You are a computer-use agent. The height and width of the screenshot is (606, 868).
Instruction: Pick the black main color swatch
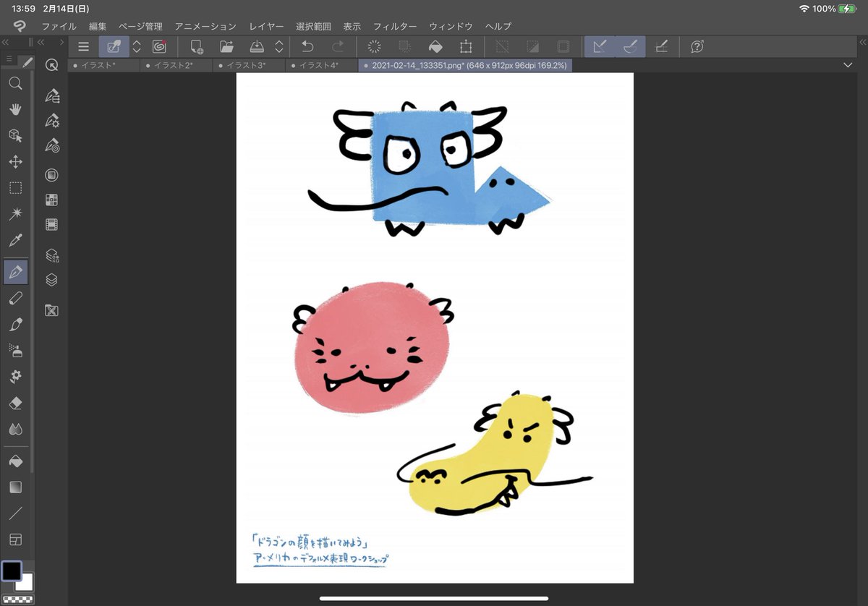tap(12, 571)
